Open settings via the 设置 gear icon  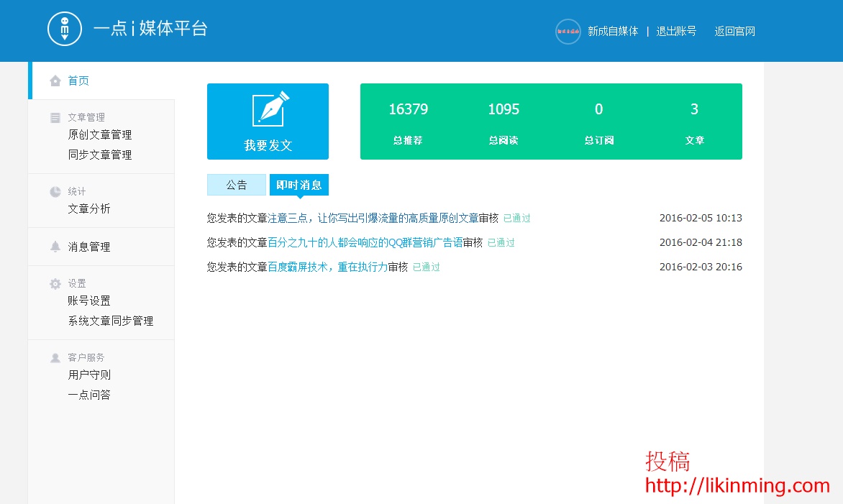point(55,283)
